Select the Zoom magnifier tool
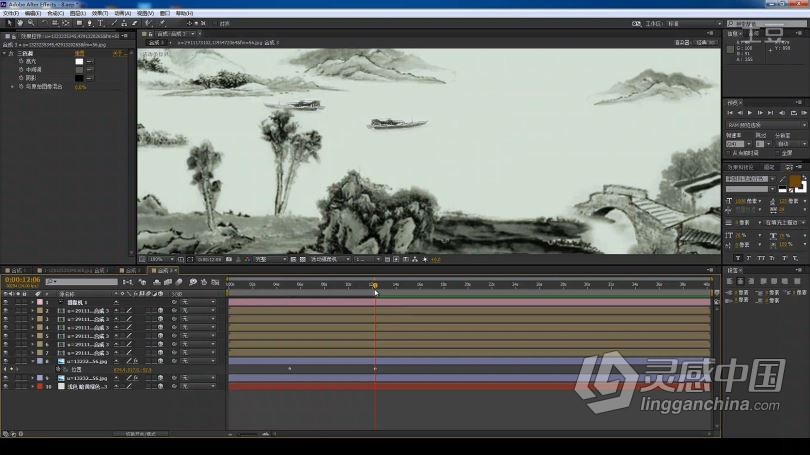 click(x=31, y=23)
